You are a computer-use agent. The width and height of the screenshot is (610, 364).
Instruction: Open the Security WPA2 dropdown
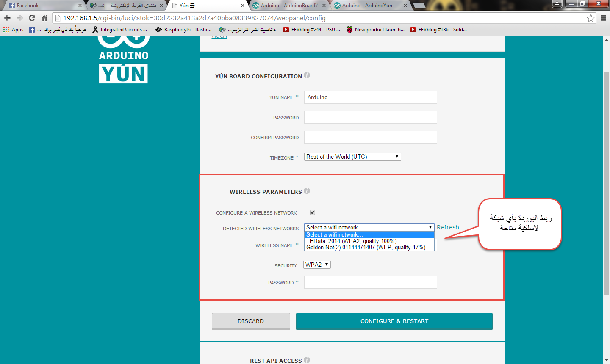(317, 265)
